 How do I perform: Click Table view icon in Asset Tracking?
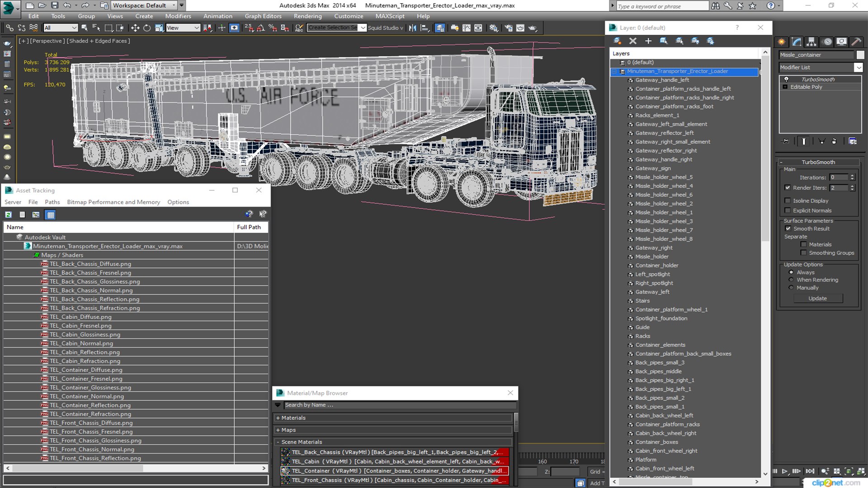click(x=51, y=215)
